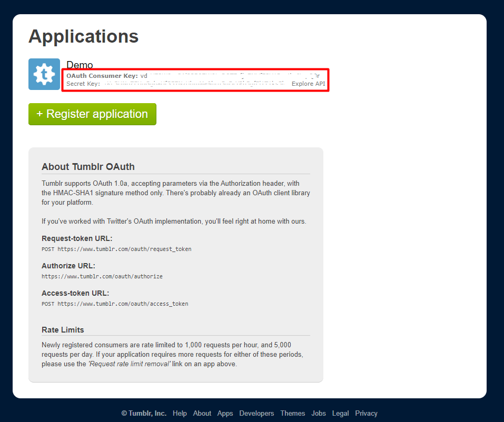This screenshot has height=422, width=504.
Task: Open the Jobs footer link
Action: [318, 413]
